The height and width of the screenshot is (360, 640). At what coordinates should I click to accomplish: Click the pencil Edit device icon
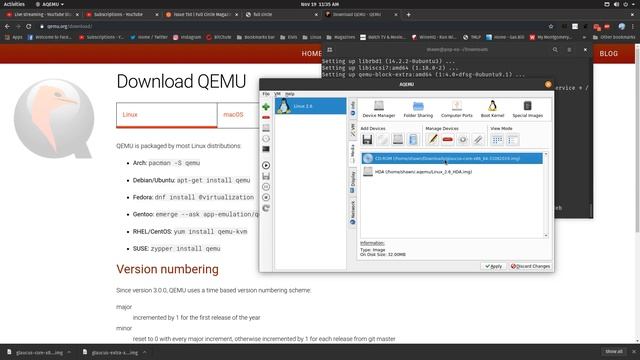coord(432,140)
